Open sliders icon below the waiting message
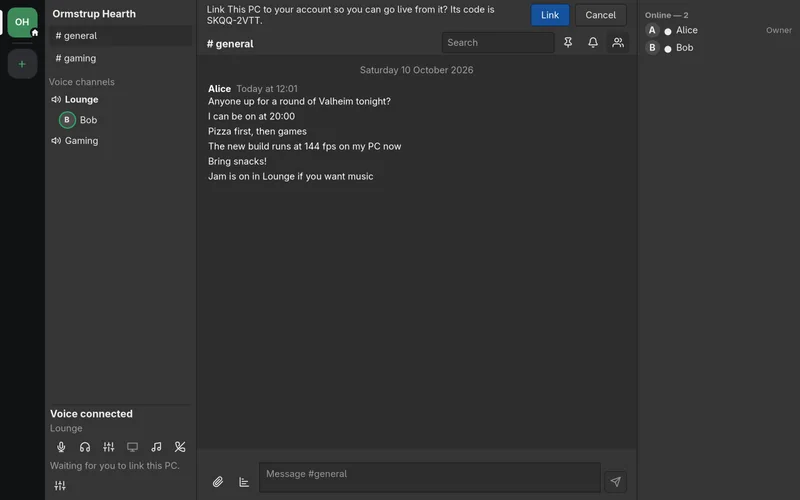Screen dimensions: 800x500 pos(60,485)
